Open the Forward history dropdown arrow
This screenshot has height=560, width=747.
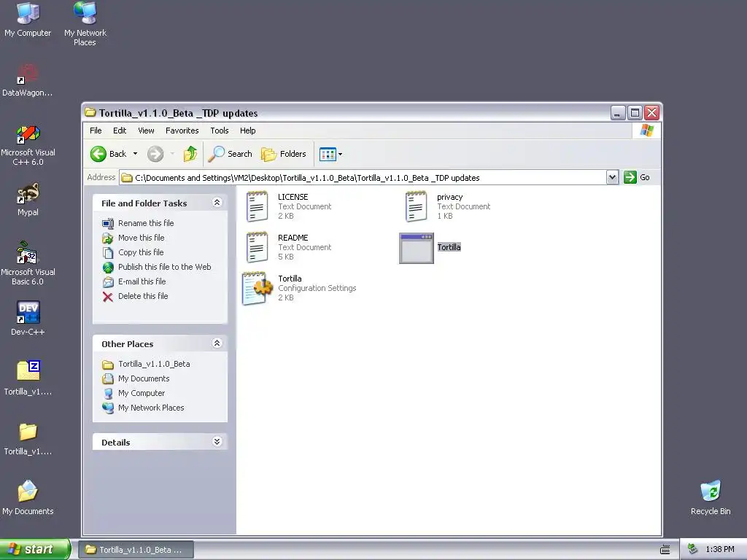172,154
